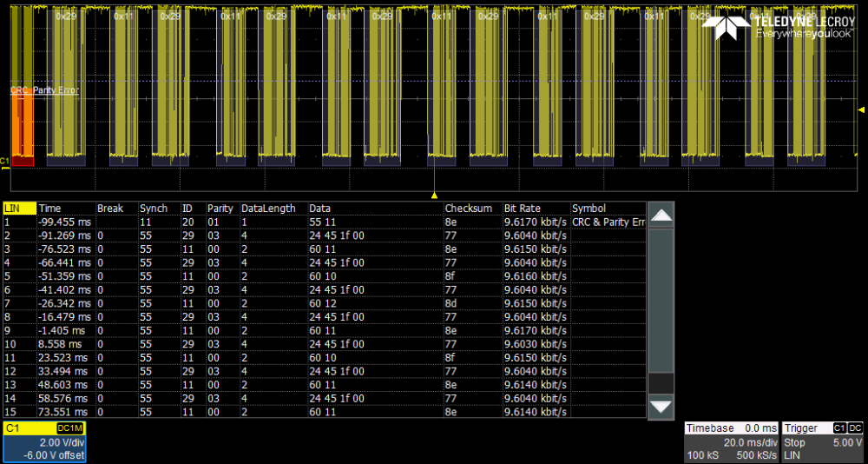This screenshot has height=464, width=868.
Task: Click the CRC Parity Error annotation label
Action: (x=43, y=90)
